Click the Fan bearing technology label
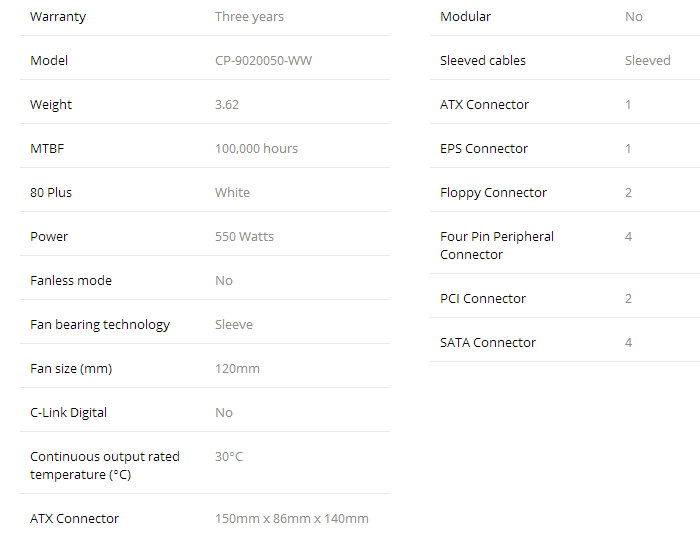 point(100,325)
